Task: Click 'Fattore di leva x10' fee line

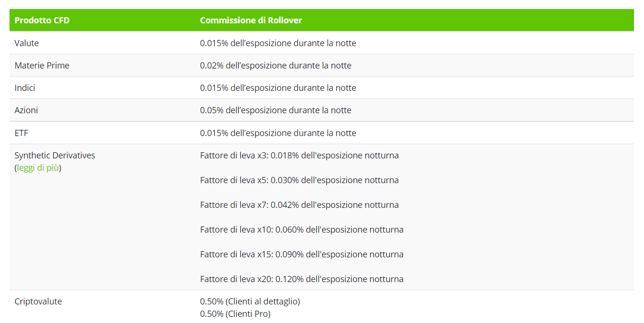Action: pyautogui.click(x=302, y=229)
